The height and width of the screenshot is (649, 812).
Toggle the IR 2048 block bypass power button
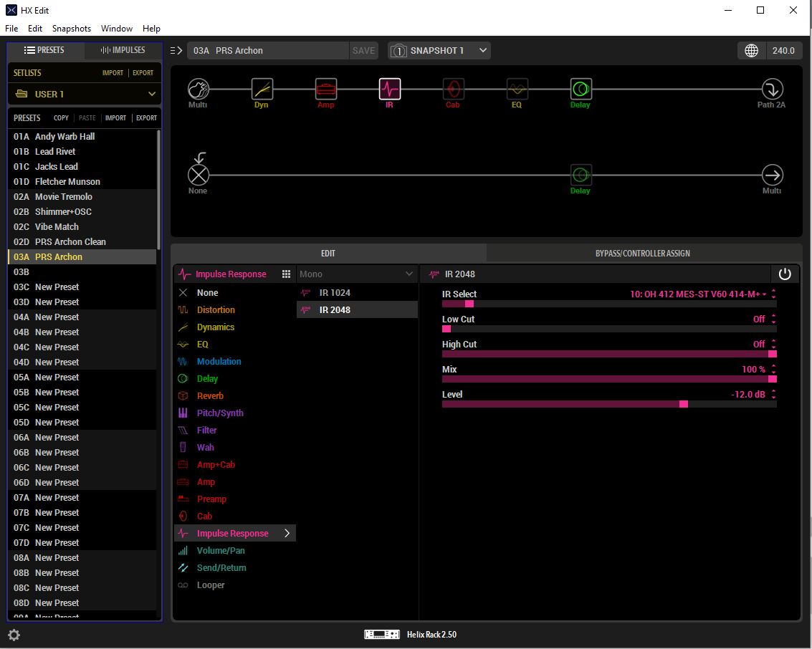(x=785, y=274)
